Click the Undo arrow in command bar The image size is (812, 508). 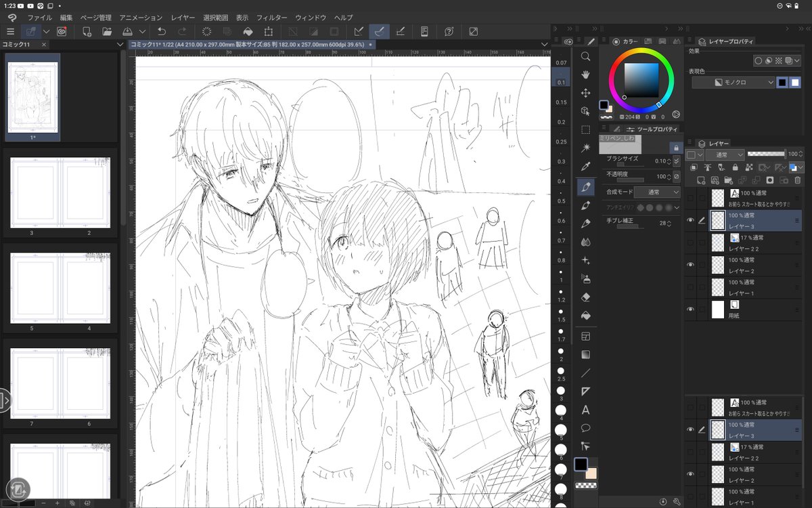pos(161,31)
